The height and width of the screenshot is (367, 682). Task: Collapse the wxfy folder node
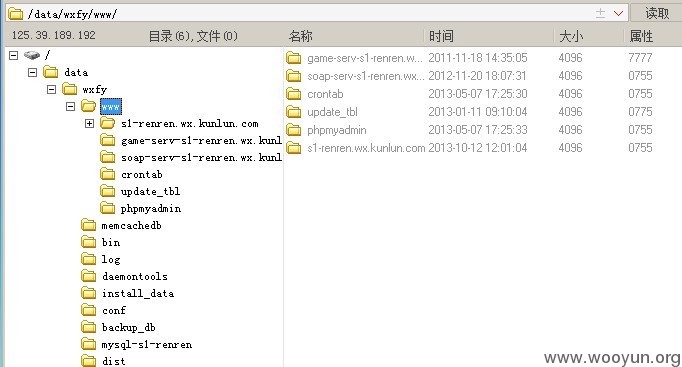(51, 90)
